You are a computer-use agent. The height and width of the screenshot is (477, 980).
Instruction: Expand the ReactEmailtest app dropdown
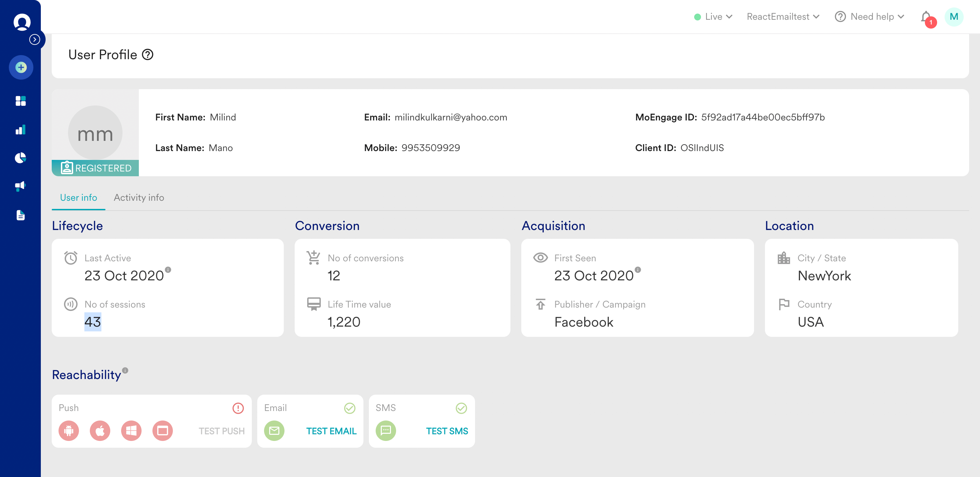click(783, 16)
